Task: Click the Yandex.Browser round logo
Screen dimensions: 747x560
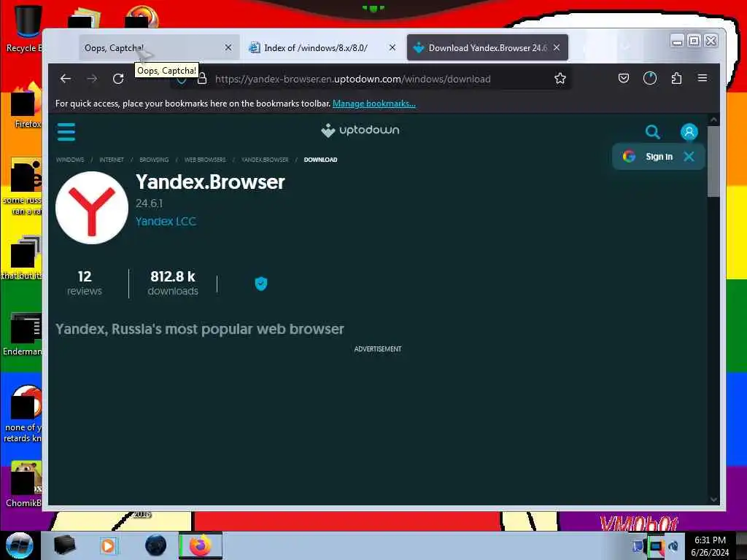Action: pyautogui.click(x=92, y=208)
